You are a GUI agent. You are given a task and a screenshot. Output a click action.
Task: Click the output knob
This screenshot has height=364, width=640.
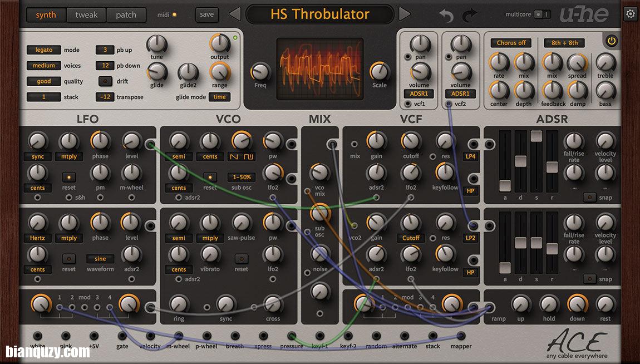pyautogui.click(x=220, y=43)
